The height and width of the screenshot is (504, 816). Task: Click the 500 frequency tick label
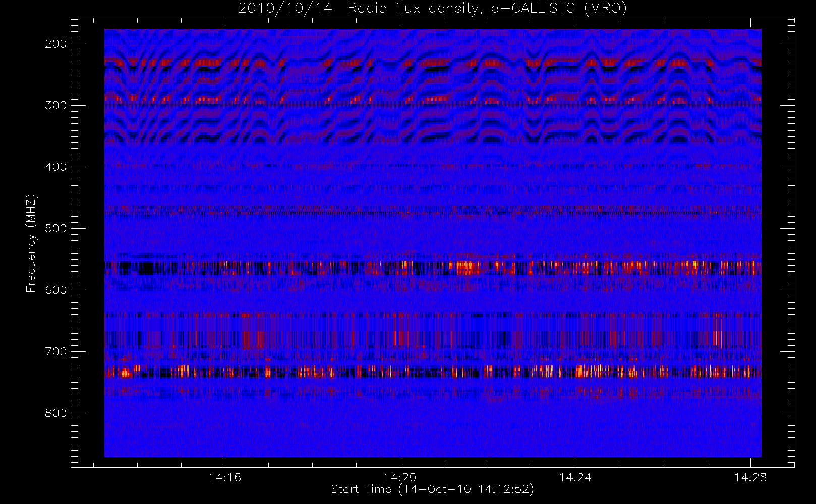[56, 228]
